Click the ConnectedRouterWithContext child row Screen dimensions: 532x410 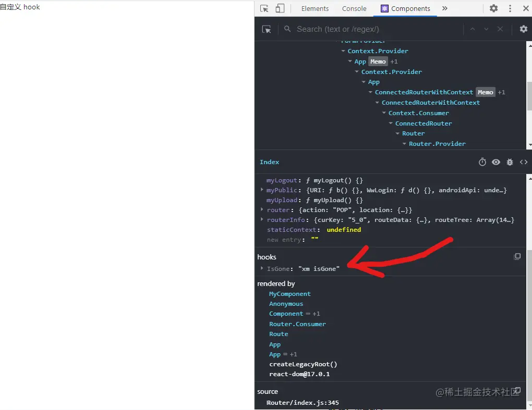[430, 103]
